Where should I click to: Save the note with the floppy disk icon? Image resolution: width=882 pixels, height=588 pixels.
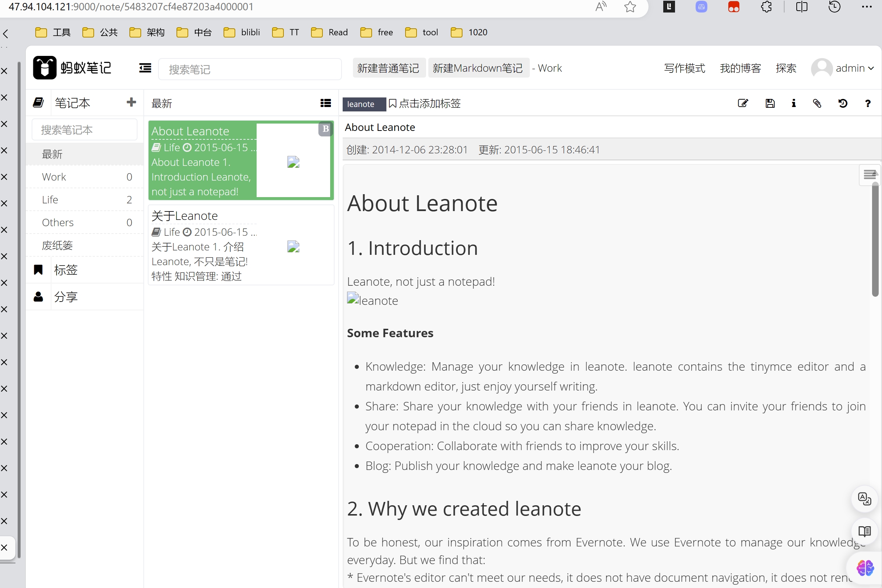click(770, 103)
